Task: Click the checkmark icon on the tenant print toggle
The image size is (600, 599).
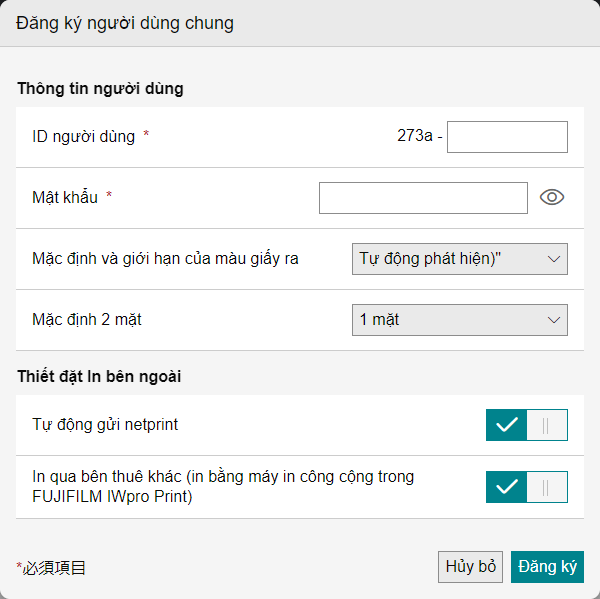Action: point(507,487)
